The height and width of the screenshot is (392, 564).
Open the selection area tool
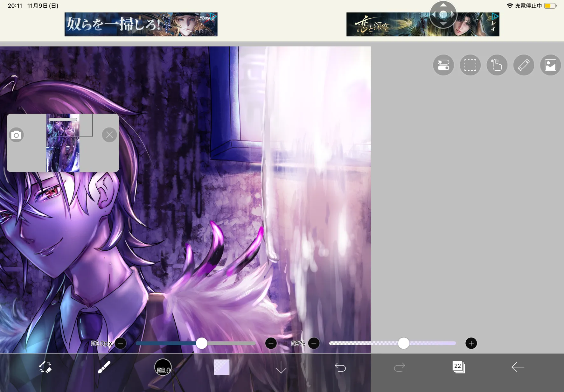[x=470, y=65]
